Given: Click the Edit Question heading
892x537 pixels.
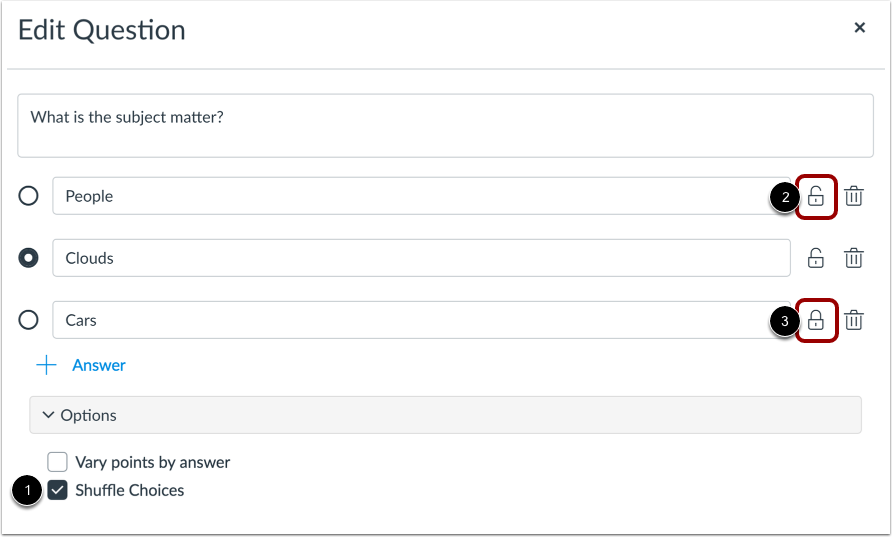Looking at the screenshot, I should [102, 30].
